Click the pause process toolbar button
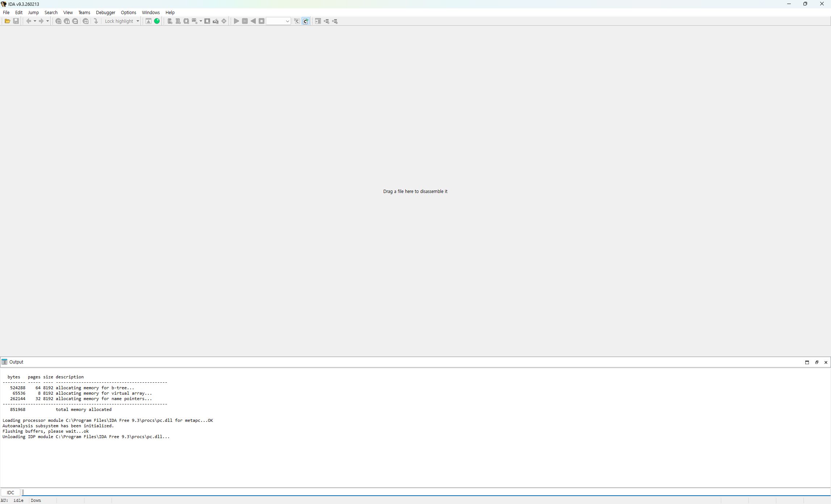The image size is (831, 504). [x=245, y=21]
